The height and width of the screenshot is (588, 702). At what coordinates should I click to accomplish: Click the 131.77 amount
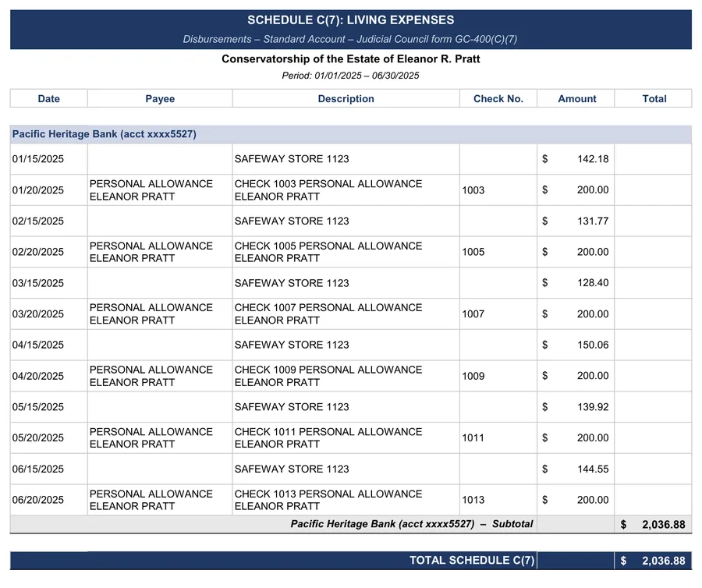click(593, 221)
